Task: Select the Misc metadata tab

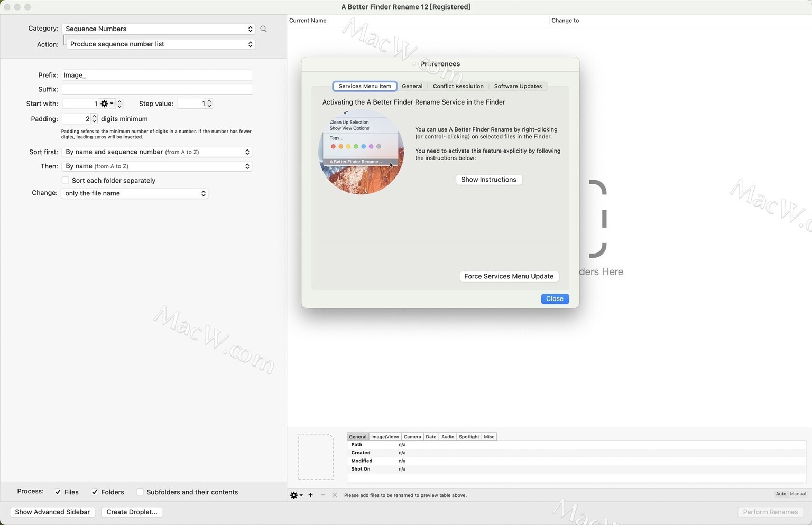Action: pyautogui.click(x=489, y=437)
